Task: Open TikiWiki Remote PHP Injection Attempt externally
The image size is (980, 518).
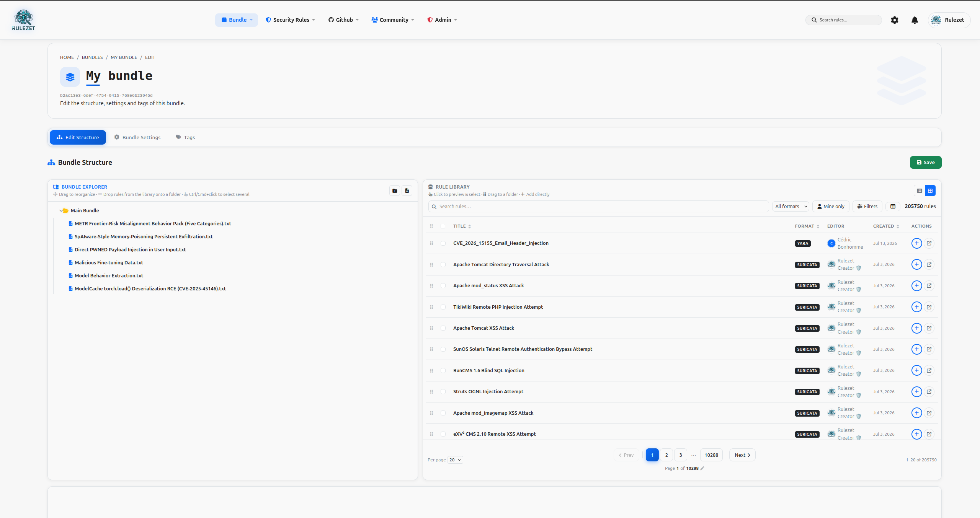Action: point(929,307)
